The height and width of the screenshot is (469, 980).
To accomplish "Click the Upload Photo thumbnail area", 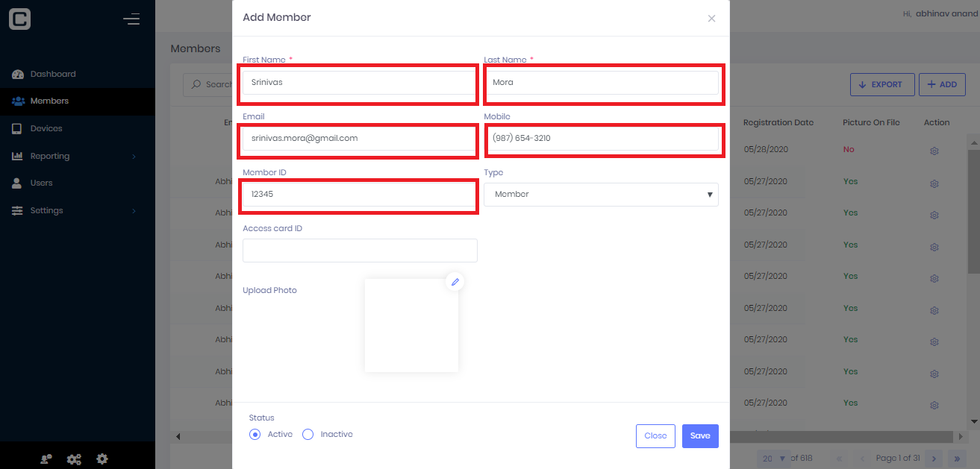I will click(x=411, y=326).
